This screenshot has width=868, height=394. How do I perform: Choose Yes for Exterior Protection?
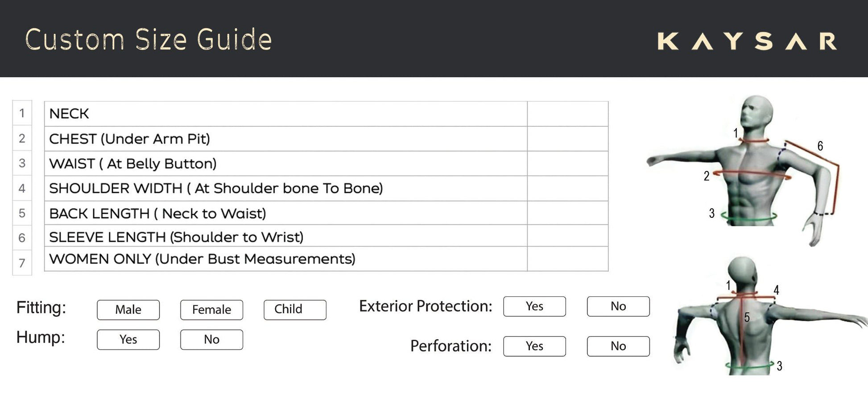click(534, 307)
